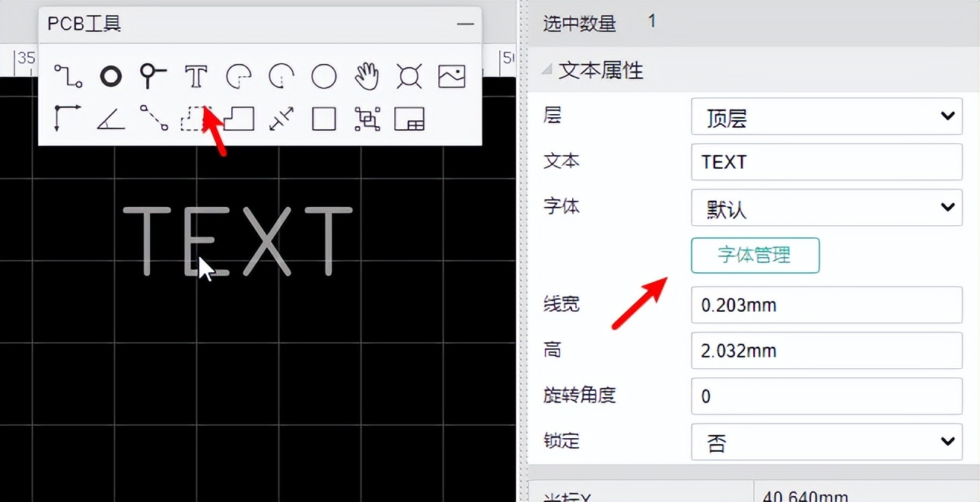Select the Circle drawing tool
980x502 pixels.
coord(323,76)
